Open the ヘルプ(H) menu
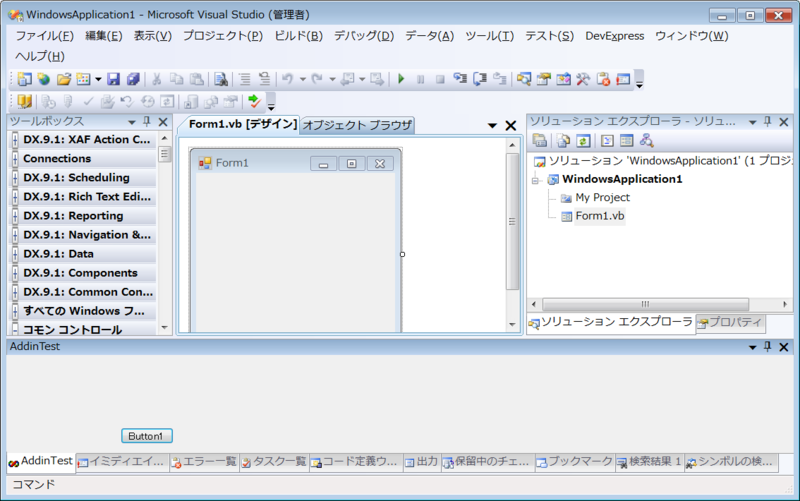This screenshot has height=501, width=800. pyautogui.click(x=40, y=56)
